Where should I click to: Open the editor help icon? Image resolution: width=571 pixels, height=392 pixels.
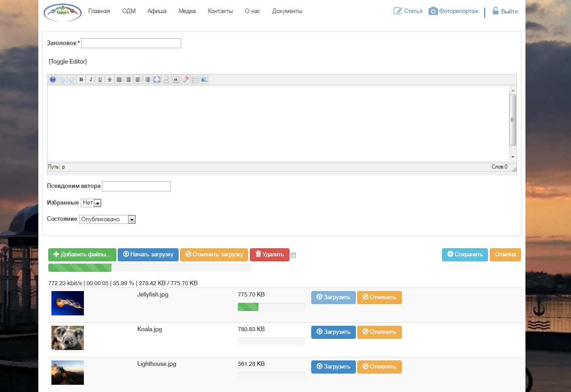tap(53, 79)
